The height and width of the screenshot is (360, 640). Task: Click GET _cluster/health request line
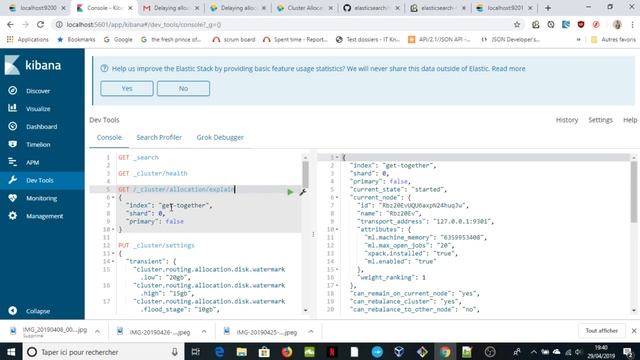pos(153,173)
